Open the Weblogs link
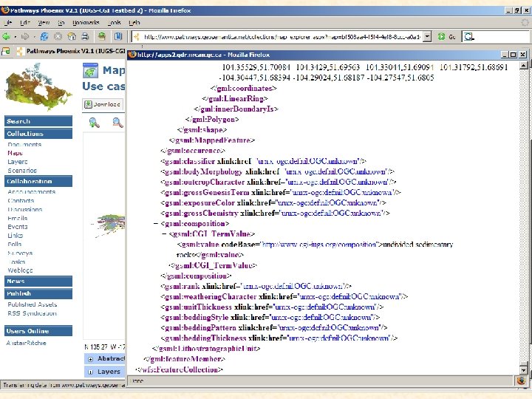This screenshot has height=399, width=532. pos(21,270)
